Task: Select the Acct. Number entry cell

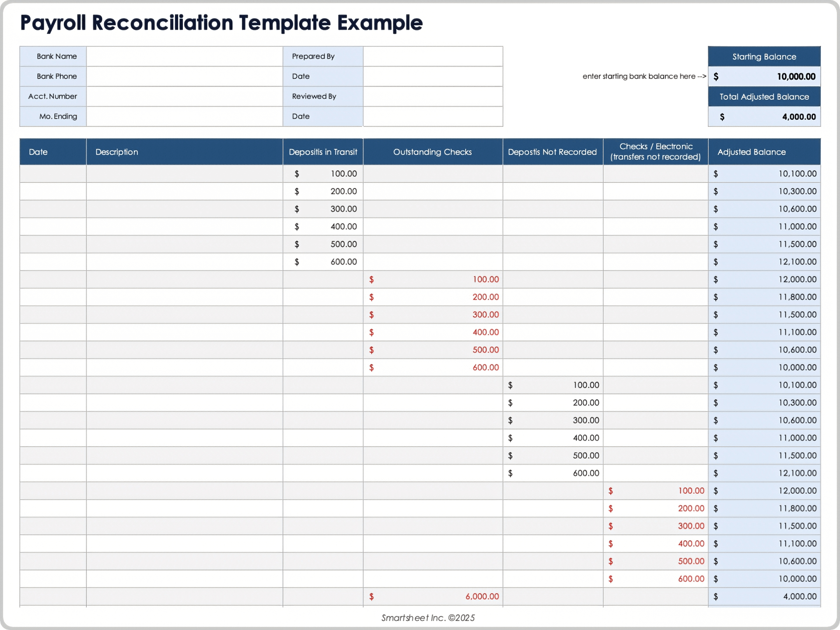Action: pyautogui.click(x=184, y=96)
